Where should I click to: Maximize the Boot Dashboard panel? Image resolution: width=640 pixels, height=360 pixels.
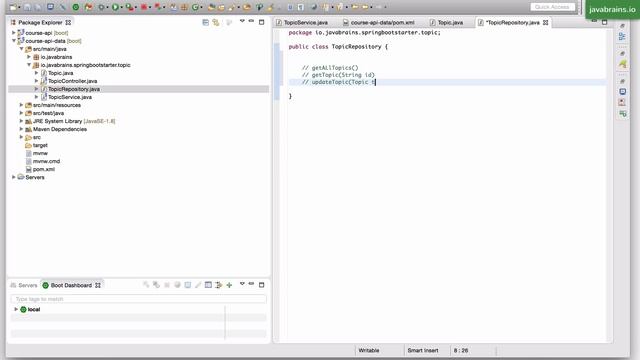coord(262,284)
